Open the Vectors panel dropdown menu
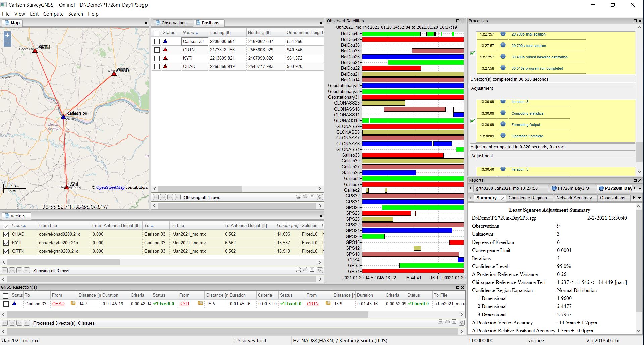Viewport: 644px width, 345px height. coord(321,216)
